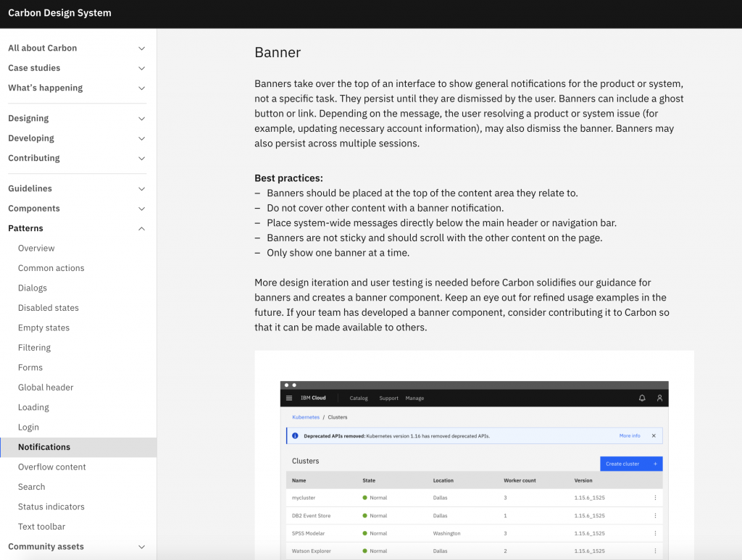Image resolution: width=742 pixels, height=560 pixels.
Task: Go to Common actions pattern
Action: pyautogui.click(x=51, y=268)
